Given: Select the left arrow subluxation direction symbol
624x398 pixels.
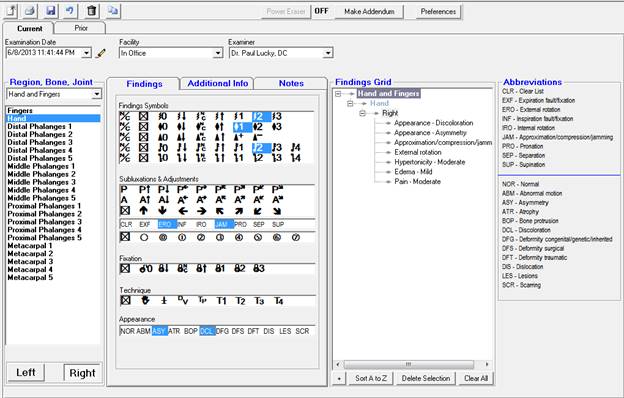Looking at the screenshot, I should click(x=183, y=211).
